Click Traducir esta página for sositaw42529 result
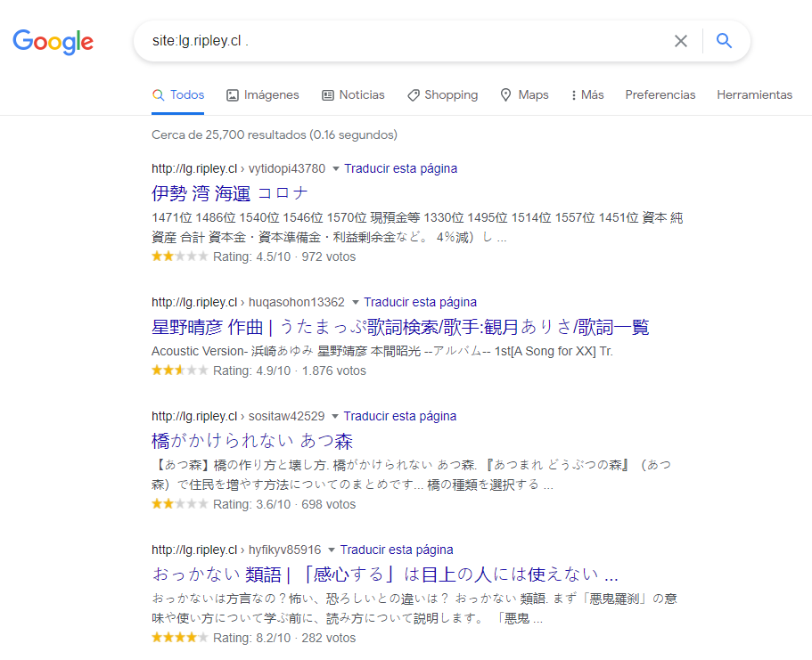 coord(400,416)
